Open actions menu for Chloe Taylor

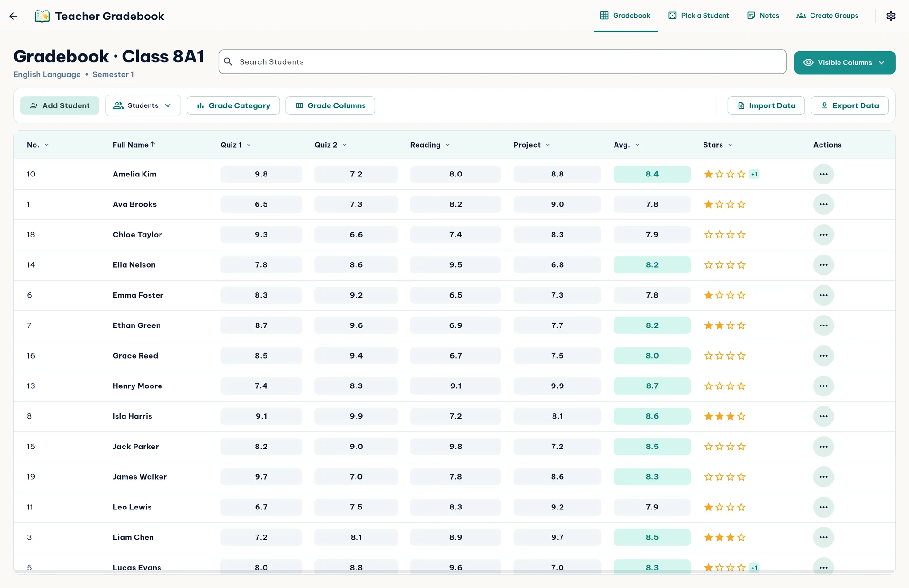tap(823, 235)
